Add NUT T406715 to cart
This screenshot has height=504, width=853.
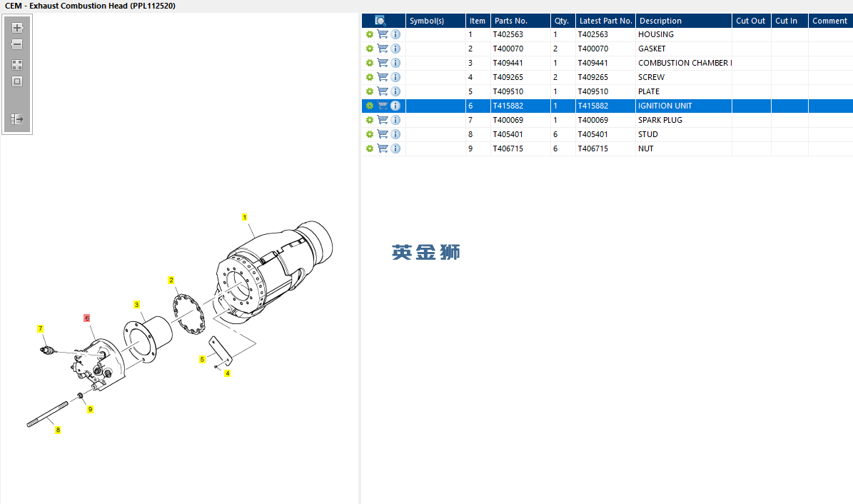point(383,148)
